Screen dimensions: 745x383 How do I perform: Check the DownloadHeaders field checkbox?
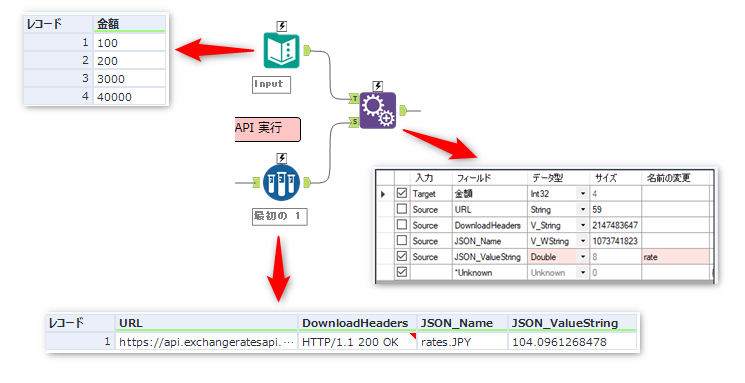402,224
